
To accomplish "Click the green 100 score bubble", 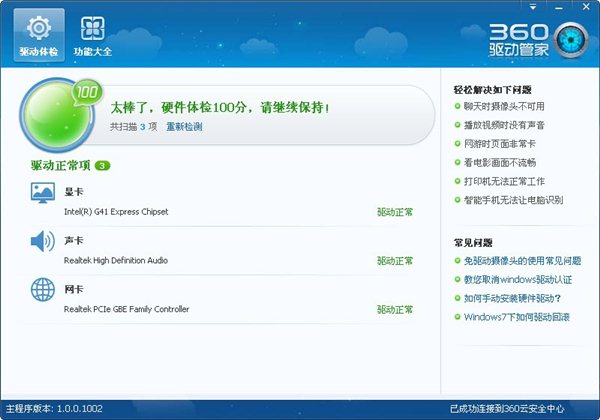I will 87,92.
